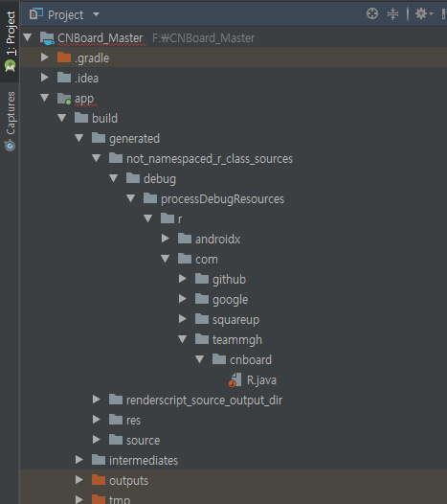
Task: Expand the google folder arrow
Action: click(183, 299)
